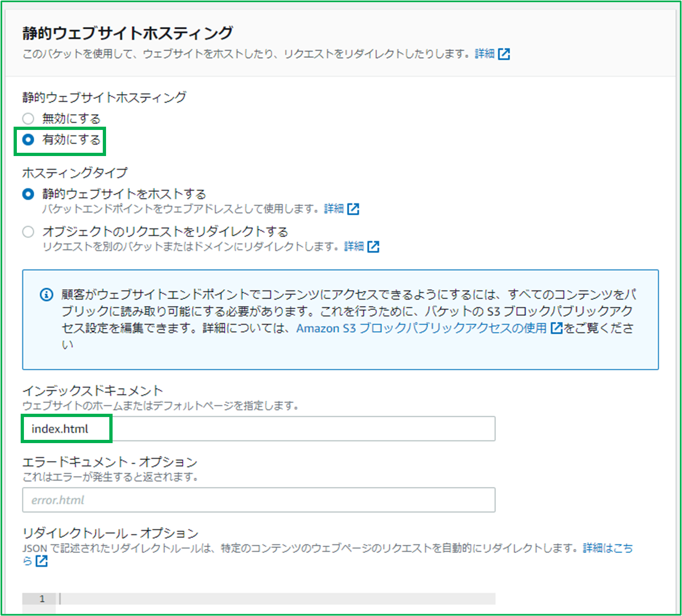Open 詳細 link under 静的ウェブサイトをホストする

[x=334, y=209]
